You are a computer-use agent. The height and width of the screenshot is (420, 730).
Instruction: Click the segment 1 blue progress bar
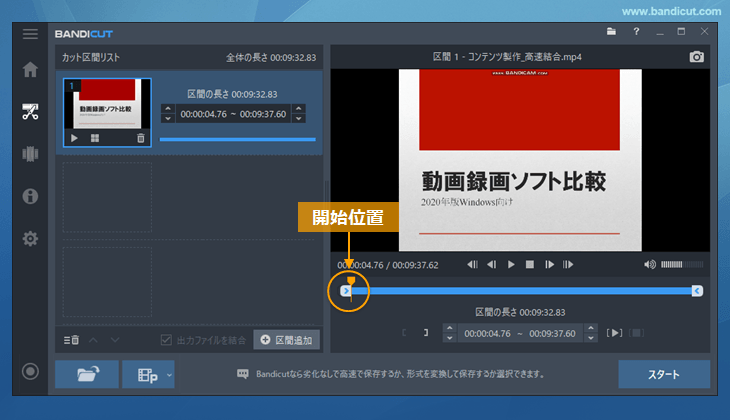click(237, 139)
